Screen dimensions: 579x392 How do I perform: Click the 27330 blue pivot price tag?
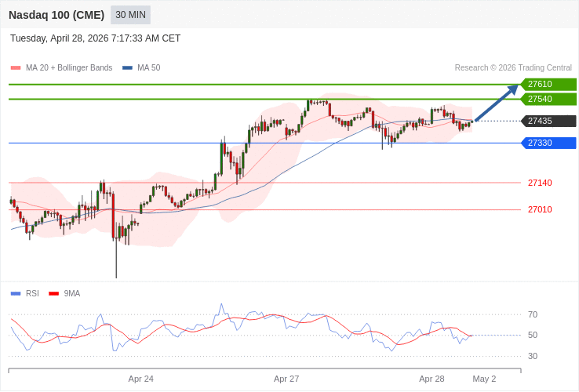pos(548,143)
